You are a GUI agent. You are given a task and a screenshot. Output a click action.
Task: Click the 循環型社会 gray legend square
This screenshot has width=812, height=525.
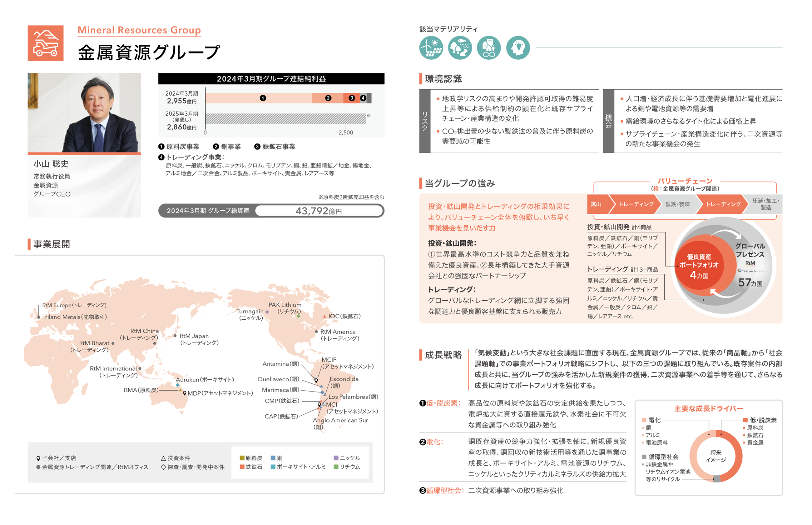pos(644,457)
